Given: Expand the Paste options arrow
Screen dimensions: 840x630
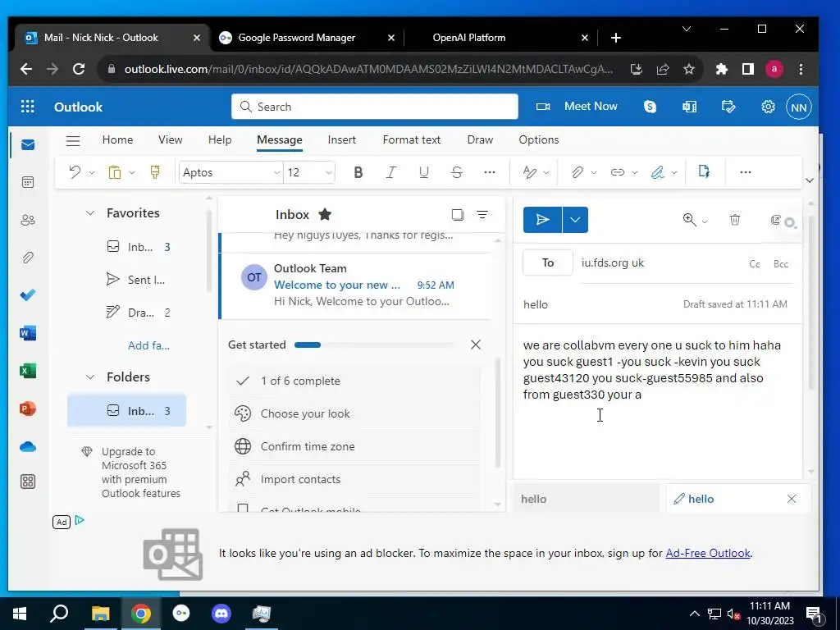Looking at the screenshot, I should [132, 172].
